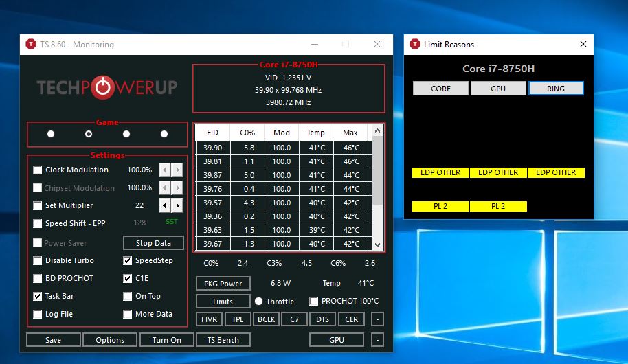
Task: Uncheck SpeedStep option
Action: [x=127, y=261]
